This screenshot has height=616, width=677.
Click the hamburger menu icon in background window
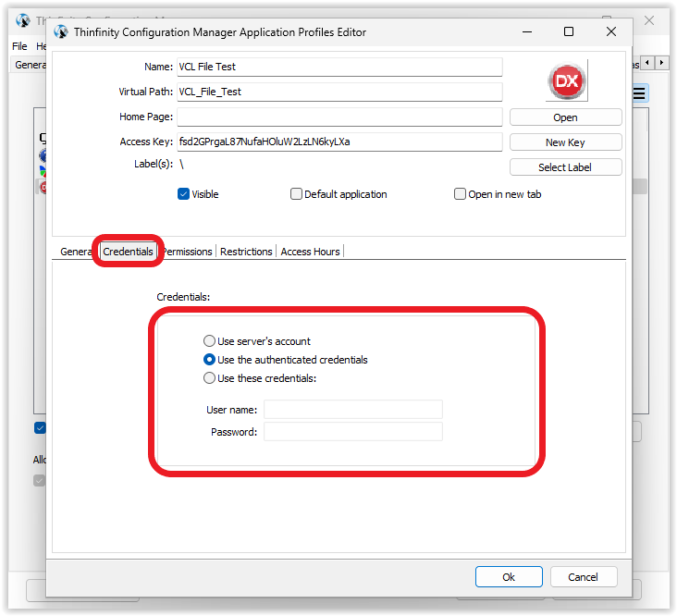point(639,93)
